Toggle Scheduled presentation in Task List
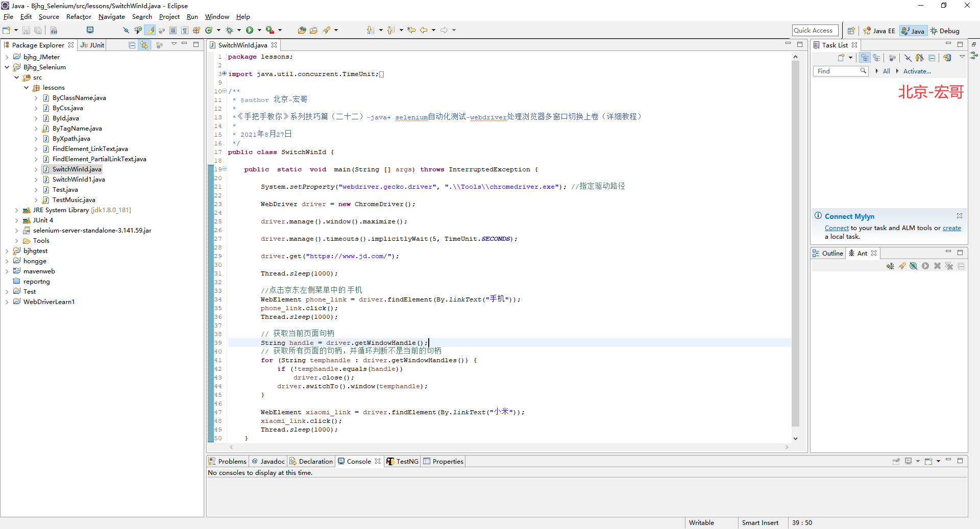Image resolution: width=980 pixels, height=529 pixels. click(x=876, y=58)
